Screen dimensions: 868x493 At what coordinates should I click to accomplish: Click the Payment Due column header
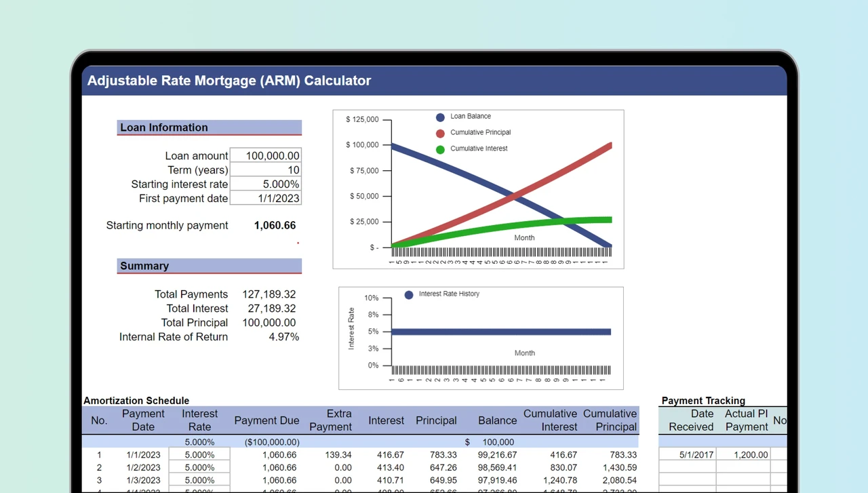point(267,420)
